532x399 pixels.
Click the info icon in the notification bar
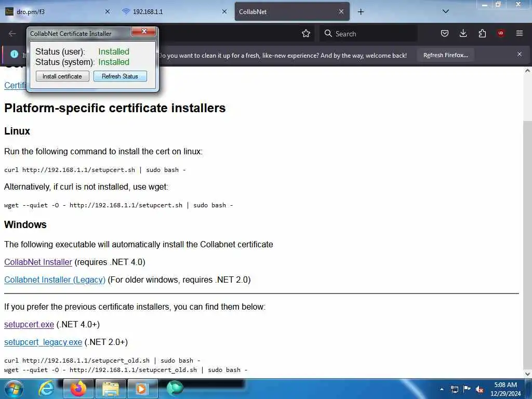(14, 54)
